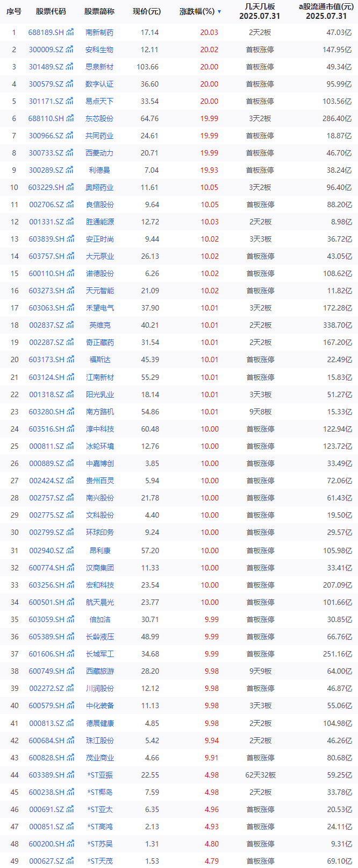358x868 pixels.
Task: Open chart icon beside 001331.SZ
Action: [x=70, y=222]
